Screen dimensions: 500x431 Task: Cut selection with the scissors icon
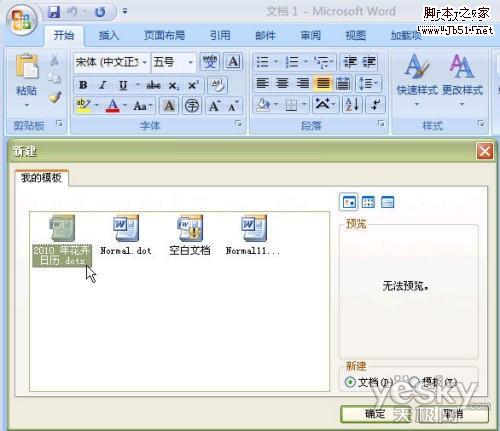(54, 61)
